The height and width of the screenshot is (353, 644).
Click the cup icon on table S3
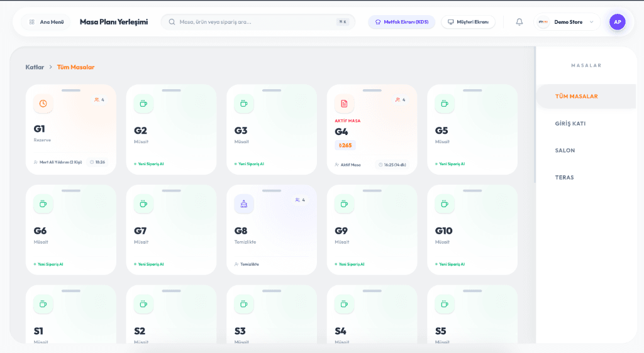pos(244,304)
